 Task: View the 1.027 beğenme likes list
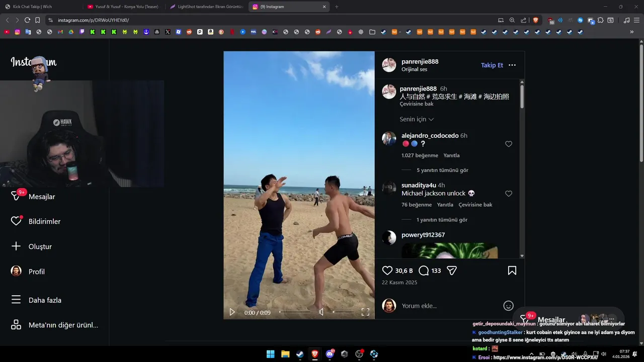(x=420, y=155)
